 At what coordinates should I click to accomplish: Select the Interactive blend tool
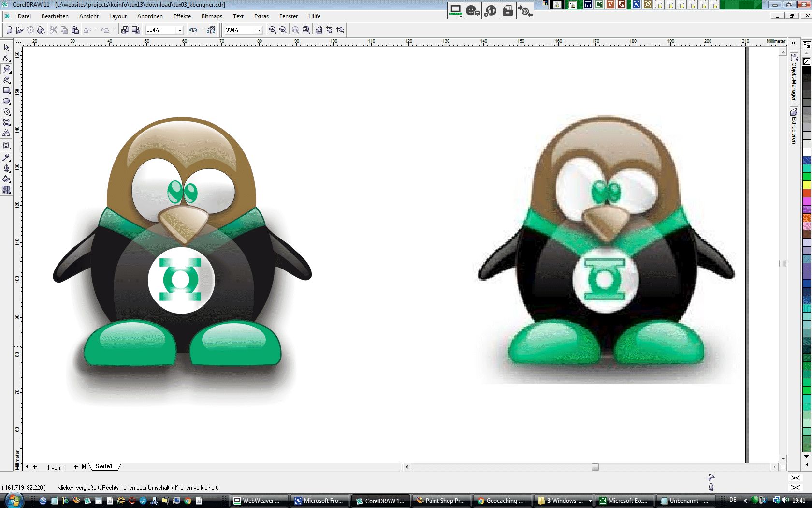pyautogui.click(x=6, y=146)
